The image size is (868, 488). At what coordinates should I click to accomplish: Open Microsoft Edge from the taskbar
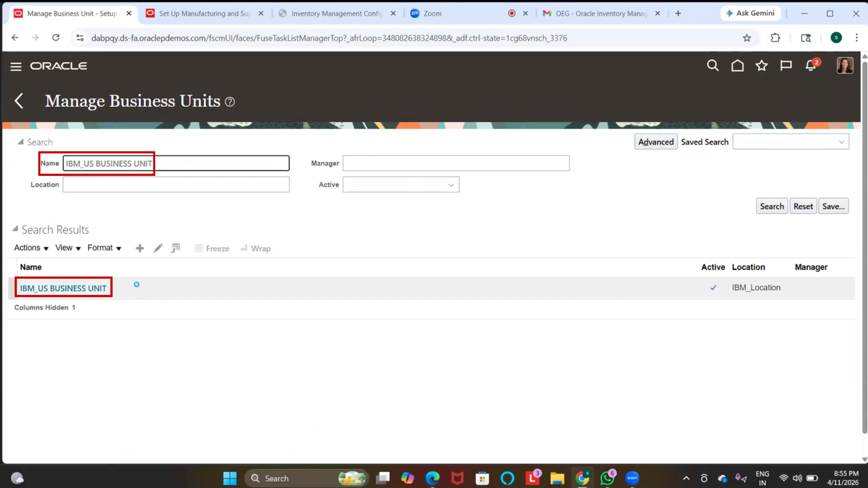432,478
